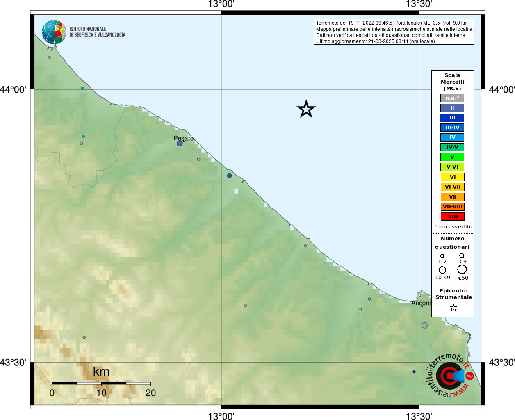
Task: Click the III intensity legend swatch
Action: click(452, 118)
